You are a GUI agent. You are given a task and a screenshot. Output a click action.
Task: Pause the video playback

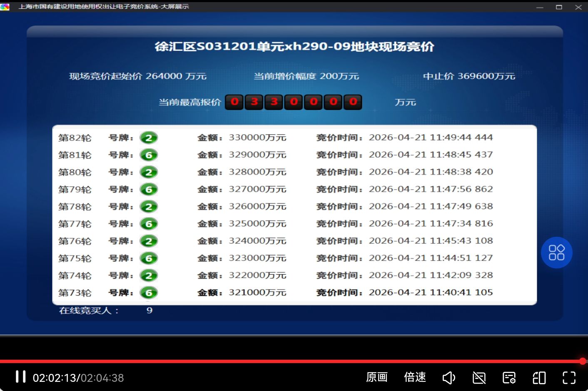20,377
